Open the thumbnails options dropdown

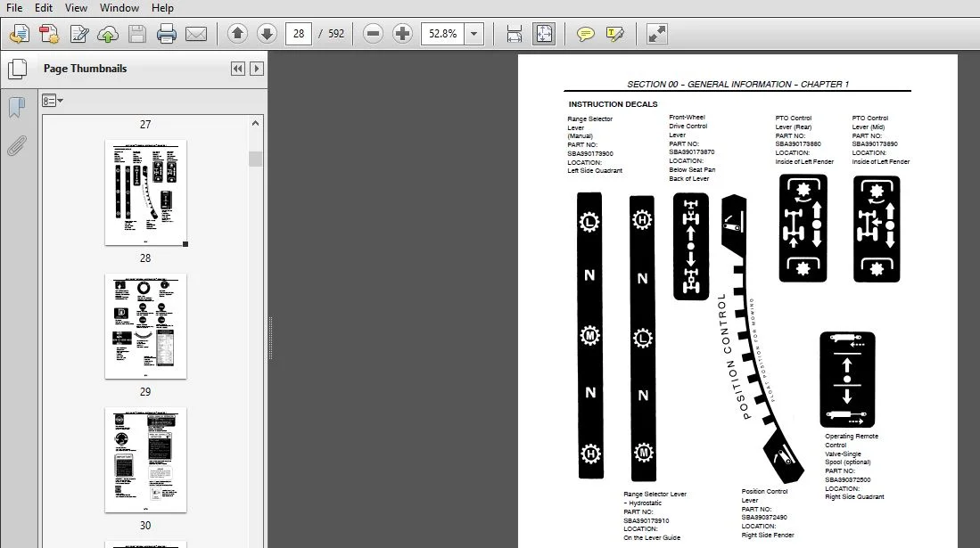click(53, 101)
